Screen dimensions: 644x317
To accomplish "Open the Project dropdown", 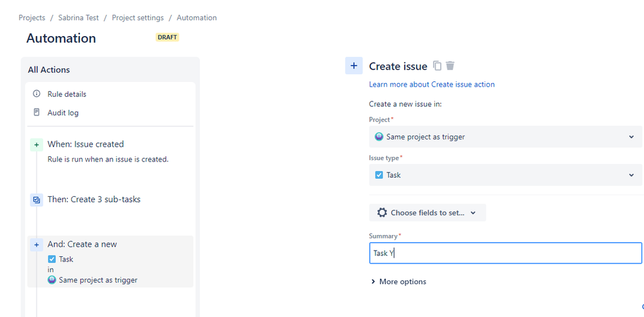I will click(x=505, y=136).
